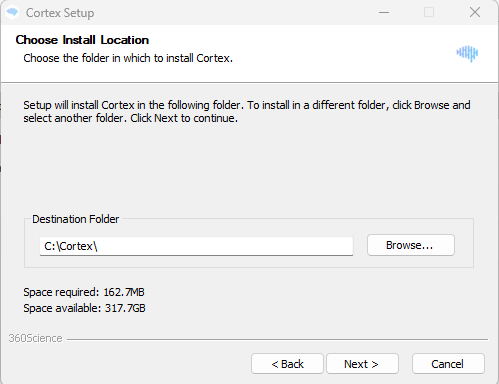499x384 pixels.
Task: Click empty area of the title bar
Action: click(233, 13)
